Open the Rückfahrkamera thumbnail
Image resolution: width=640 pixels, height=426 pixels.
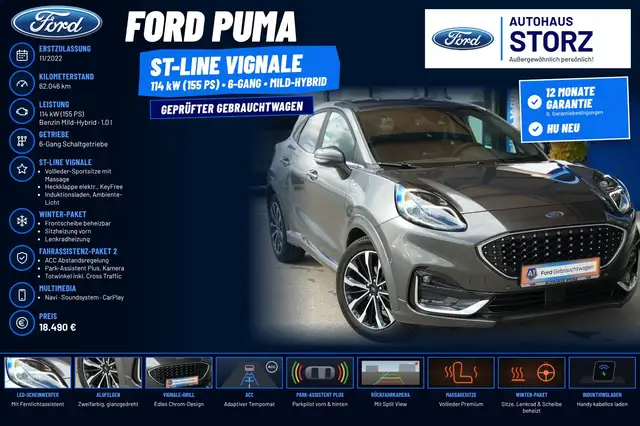[x=391, y=373]
